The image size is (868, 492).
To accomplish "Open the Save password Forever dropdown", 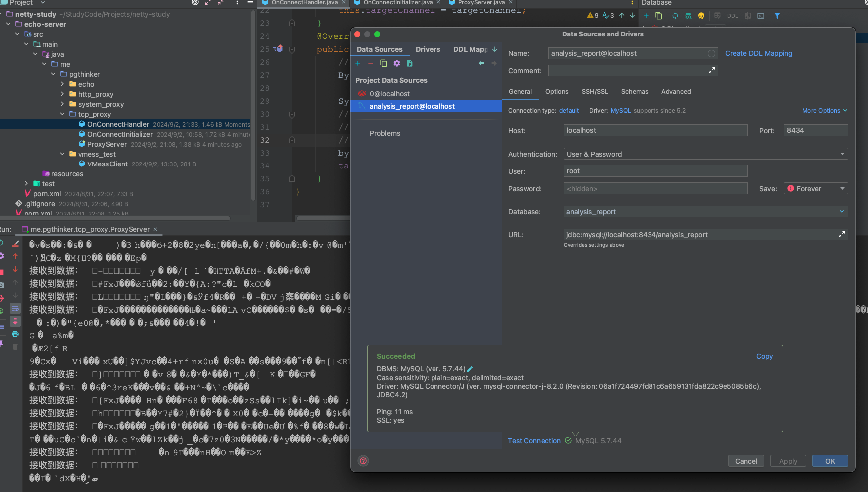I will (x=816, y=189).
